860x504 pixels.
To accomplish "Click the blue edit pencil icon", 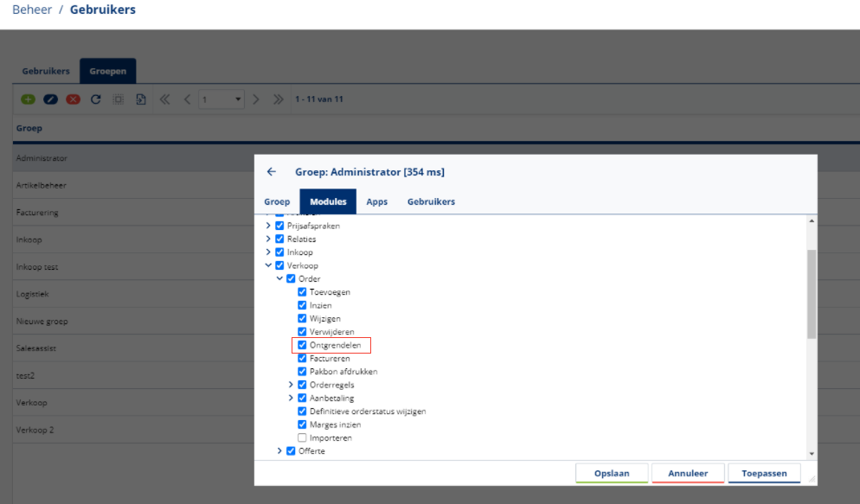I will 51,99.
